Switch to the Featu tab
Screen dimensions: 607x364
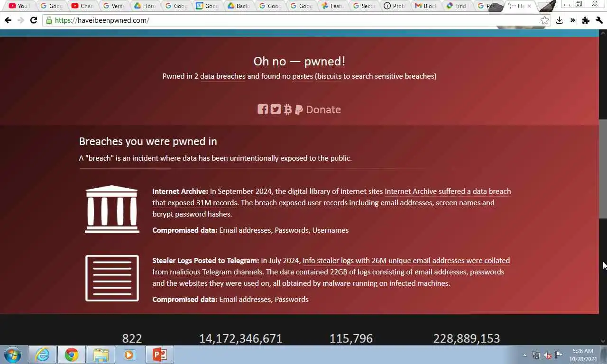click(x=332, y=6)
